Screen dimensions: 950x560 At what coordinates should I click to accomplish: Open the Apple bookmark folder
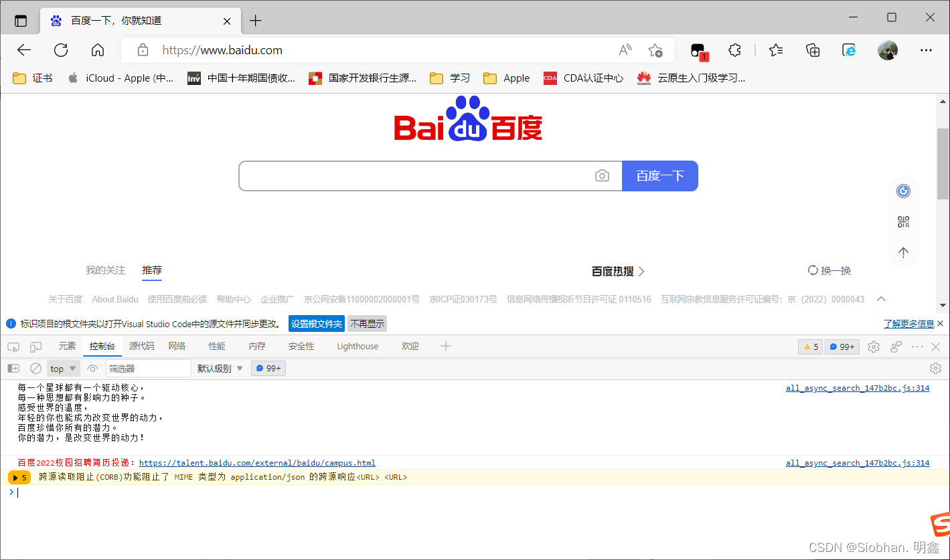[x=507, y=78]
